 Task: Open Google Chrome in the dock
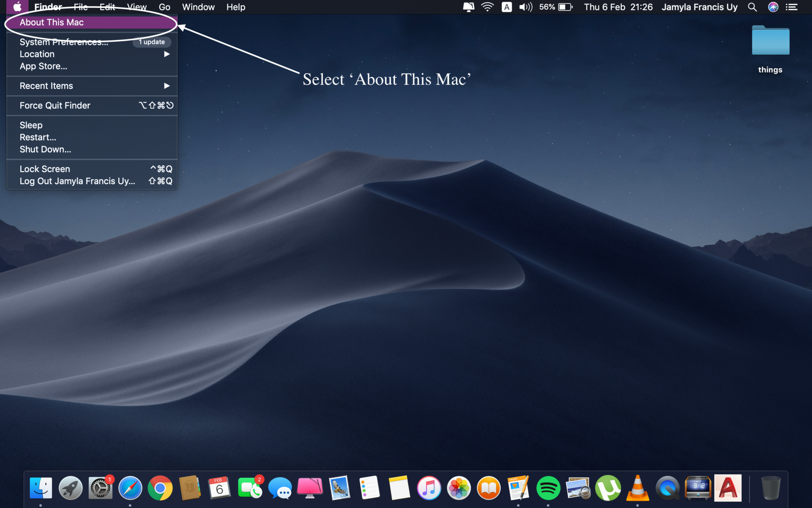click(x=160, y=489)
